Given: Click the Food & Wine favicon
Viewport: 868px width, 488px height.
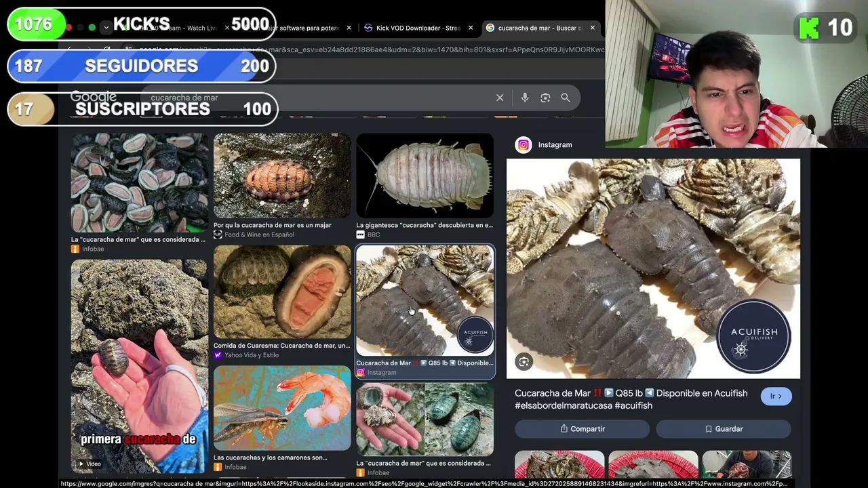Looking at the screenshot, I should click(218, 235).
